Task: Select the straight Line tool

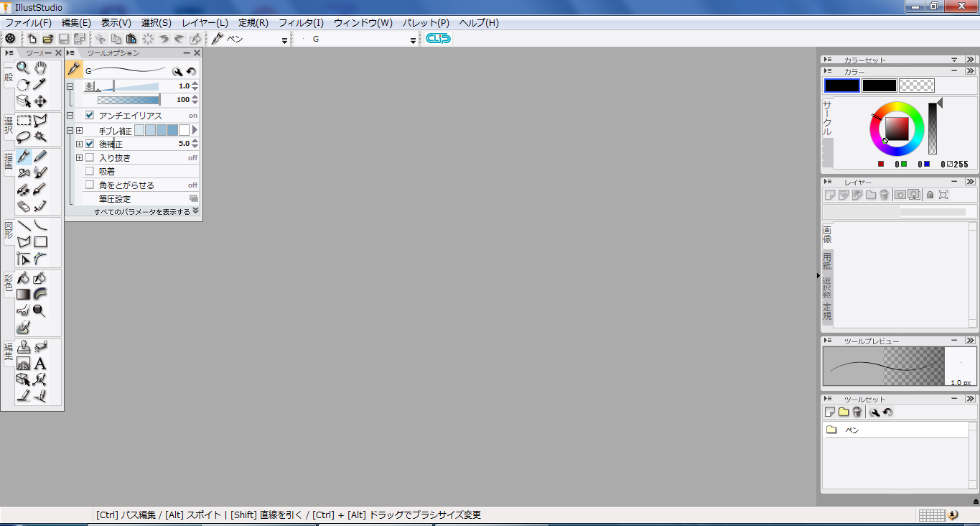Action: pyautogui.click(x=24, y=226)
